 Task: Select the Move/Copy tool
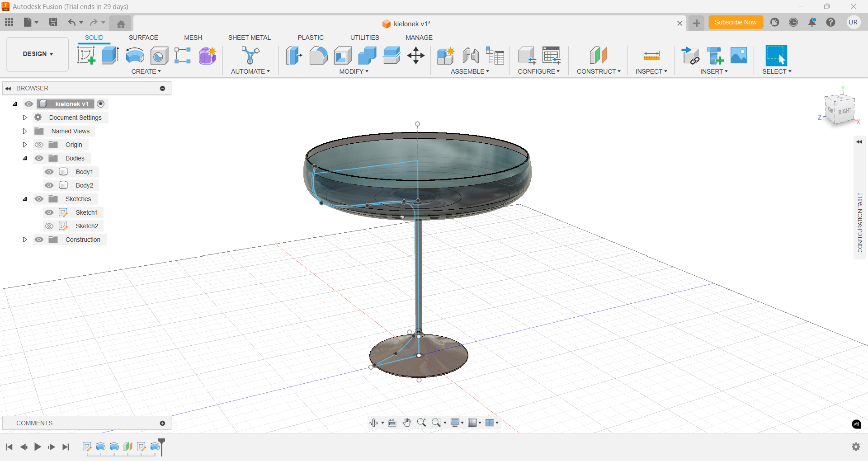[415, 56]
